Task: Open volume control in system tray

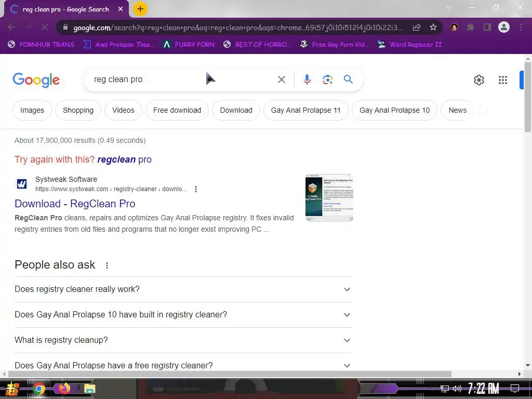Action: (457, 389)
